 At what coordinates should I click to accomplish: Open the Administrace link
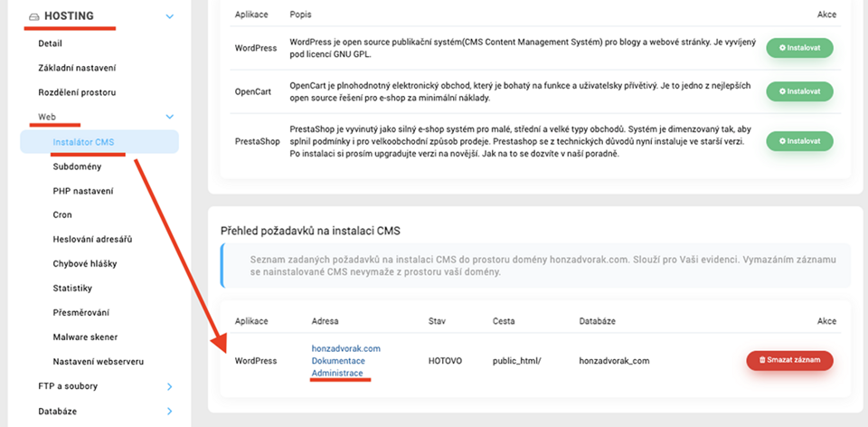[337, 374]
